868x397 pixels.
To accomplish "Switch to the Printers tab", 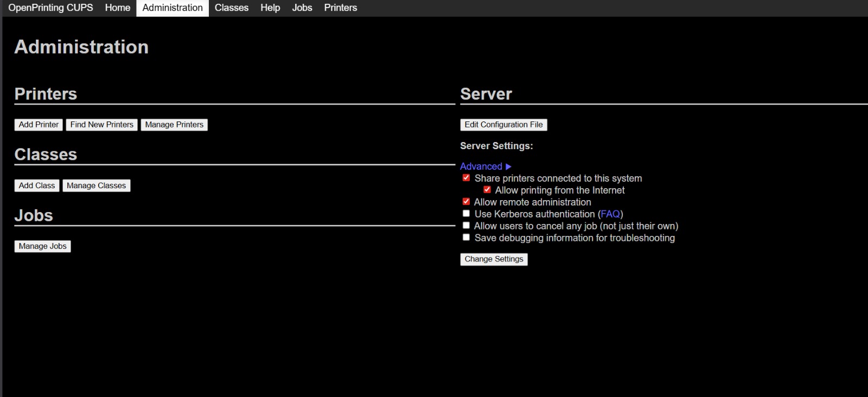I will (x=341, y=8).
